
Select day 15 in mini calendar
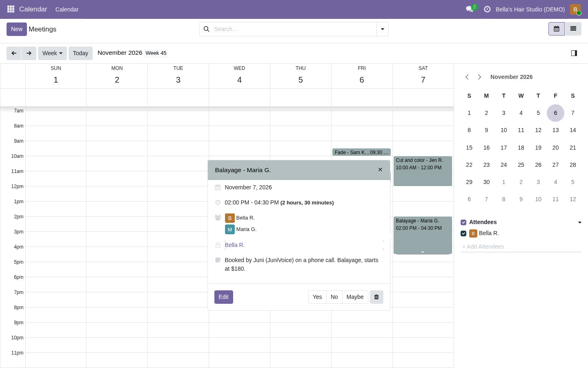pyautogui.click(x=469, y=148)
